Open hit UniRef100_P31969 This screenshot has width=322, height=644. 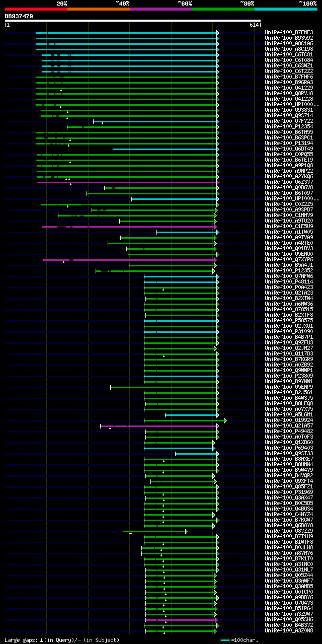[x=289, y=492]
